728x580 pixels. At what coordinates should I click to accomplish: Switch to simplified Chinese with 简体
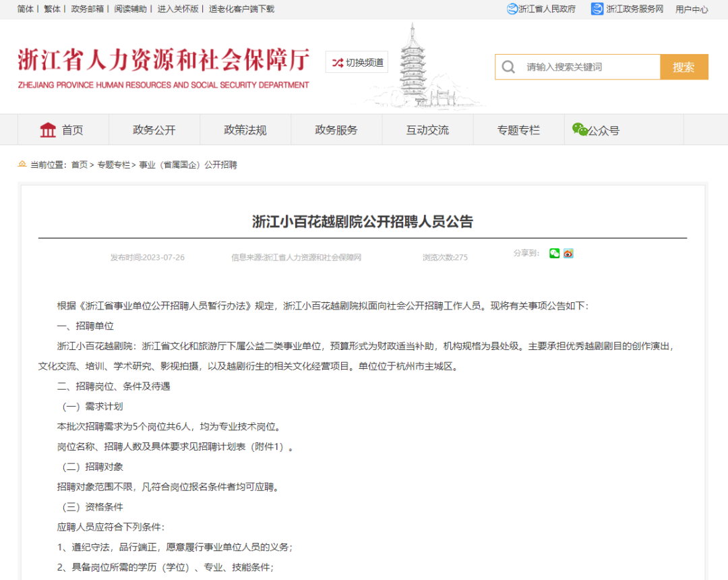click(x=24, y=9)
